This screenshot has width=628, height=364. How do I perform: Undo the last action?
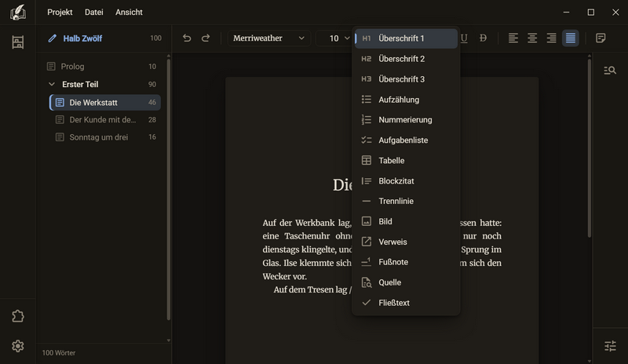[x=187, y=38]
